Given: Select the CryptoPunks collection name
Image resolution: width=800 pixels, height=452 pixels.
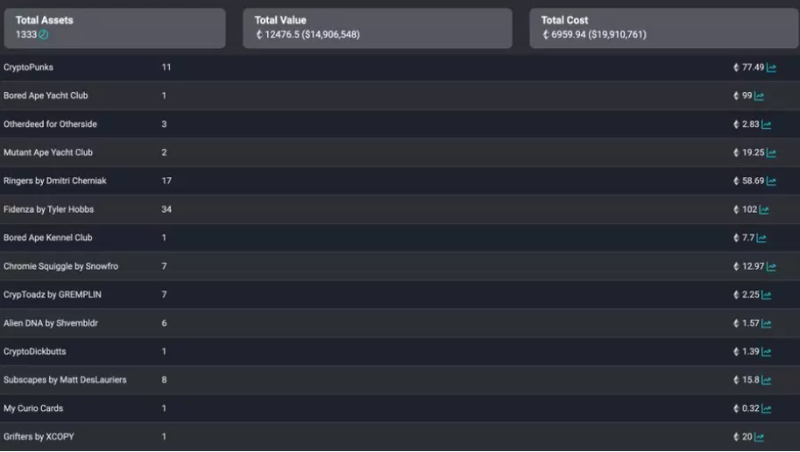Looking at the screenshot, I should coord(28,67).
